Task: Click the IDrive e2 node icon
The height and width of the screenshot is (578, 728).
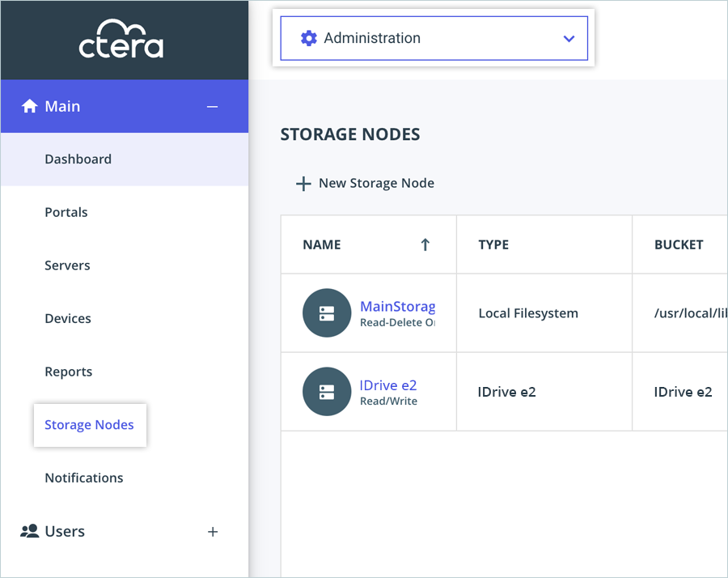Action: (326, 392)
